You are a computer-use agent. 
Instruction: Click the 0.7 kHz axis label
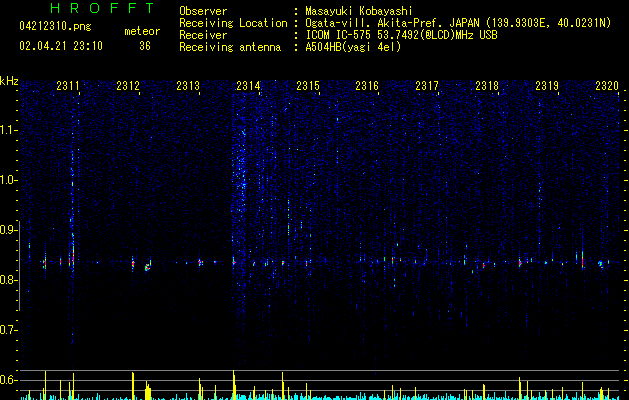[x=8, y=330]
